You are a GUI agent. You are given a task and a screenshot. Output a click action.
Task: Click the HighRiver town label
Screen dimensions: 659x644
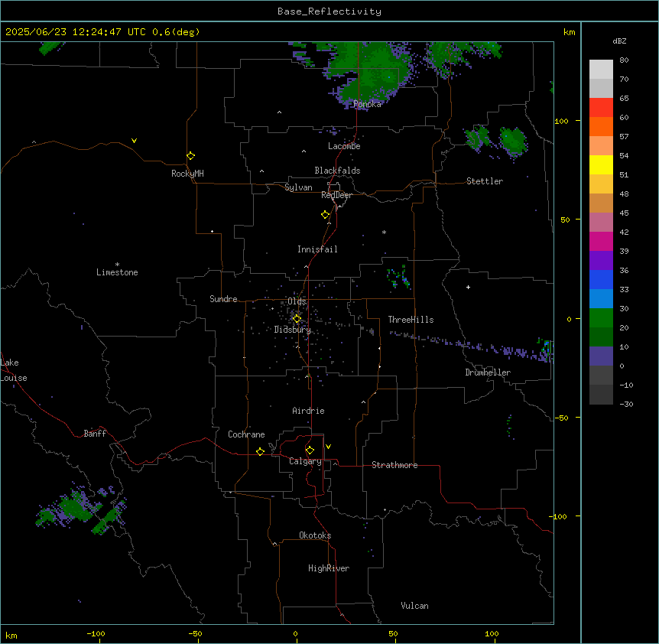(329, 568)
